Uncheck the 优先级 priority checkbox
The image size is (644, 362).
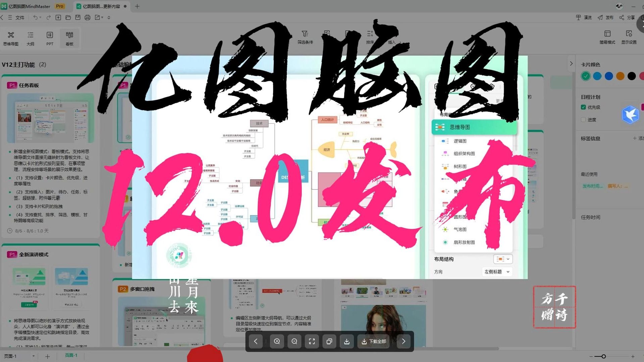click(583, 107)
